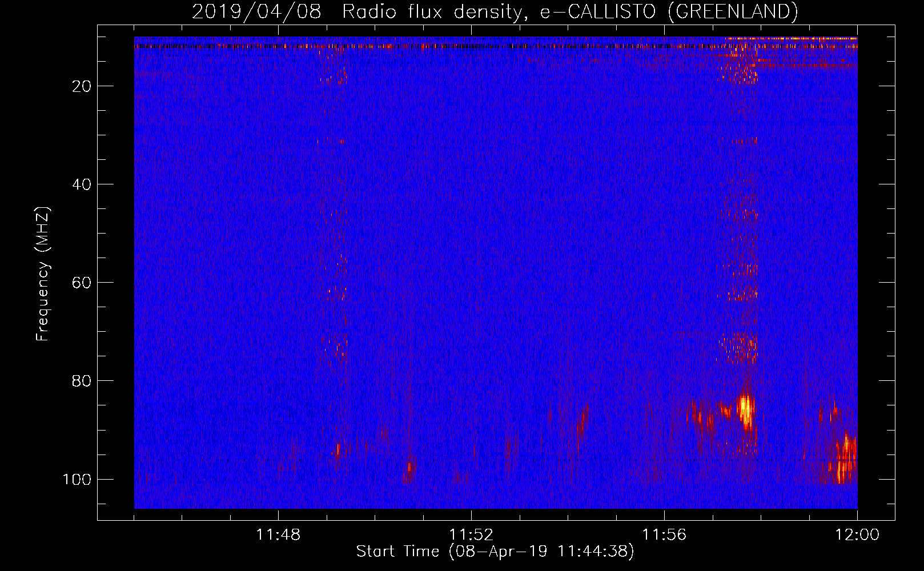Click the 11:56 time tick label
Screen dimensions: 924x571
[x=664, y=535]
